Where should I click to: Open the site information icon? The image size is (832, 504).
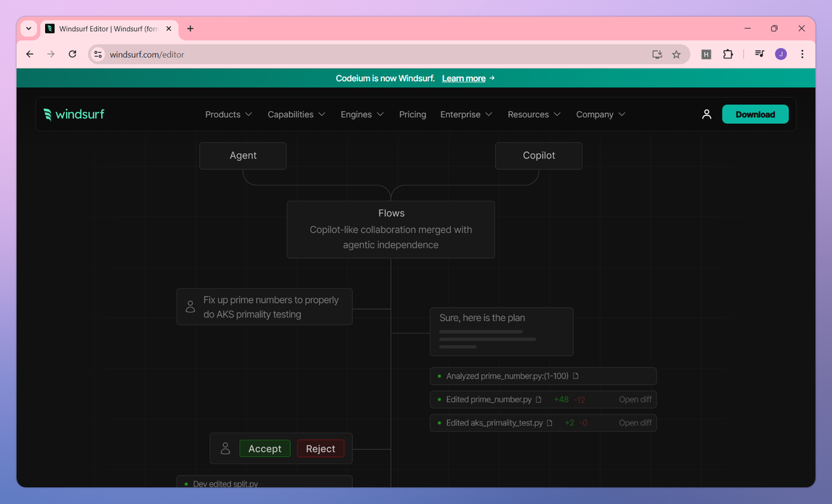[98, 54]
